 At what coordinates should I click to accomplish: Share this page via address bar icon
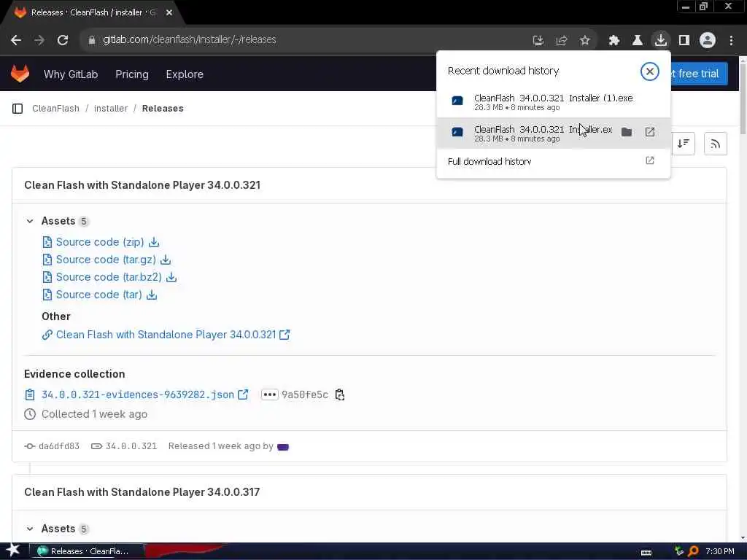tap(561, 40)
